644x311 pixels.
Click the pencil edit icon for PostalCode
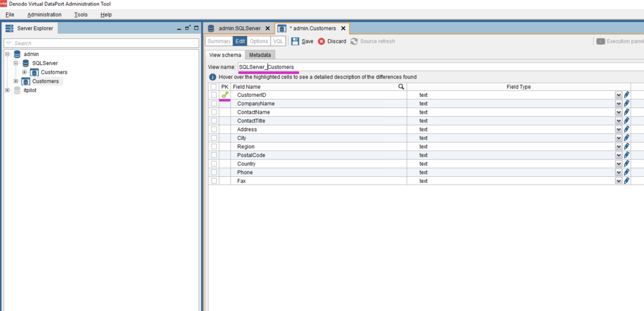(x=626, y=155)
